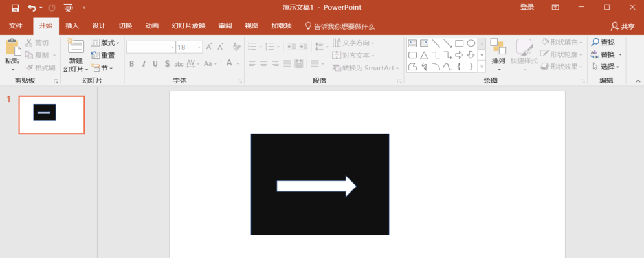This screenshot has height=258, width=644.
Task: Expand the shapes gallery More arrow
Action: [482, 66]
